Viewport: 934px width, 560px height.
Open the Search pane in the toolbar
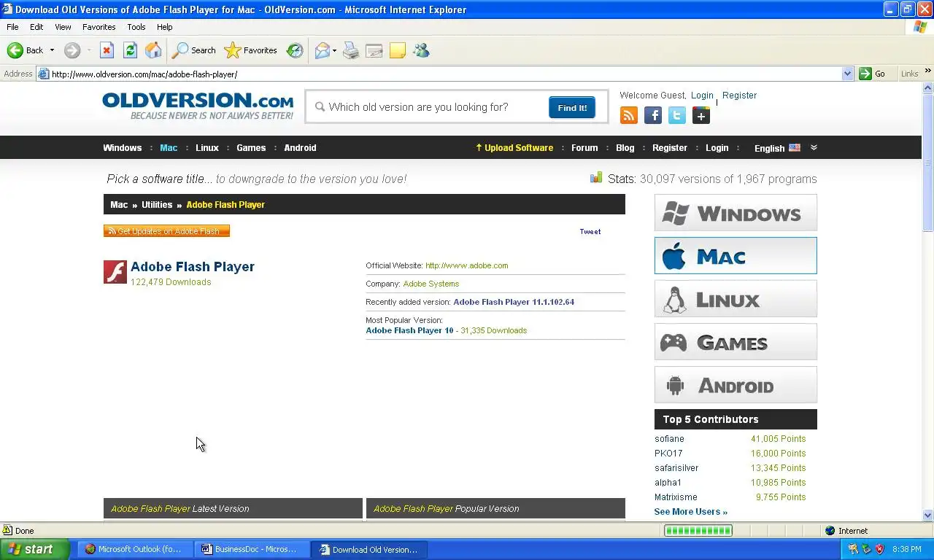tap(194, 50)
